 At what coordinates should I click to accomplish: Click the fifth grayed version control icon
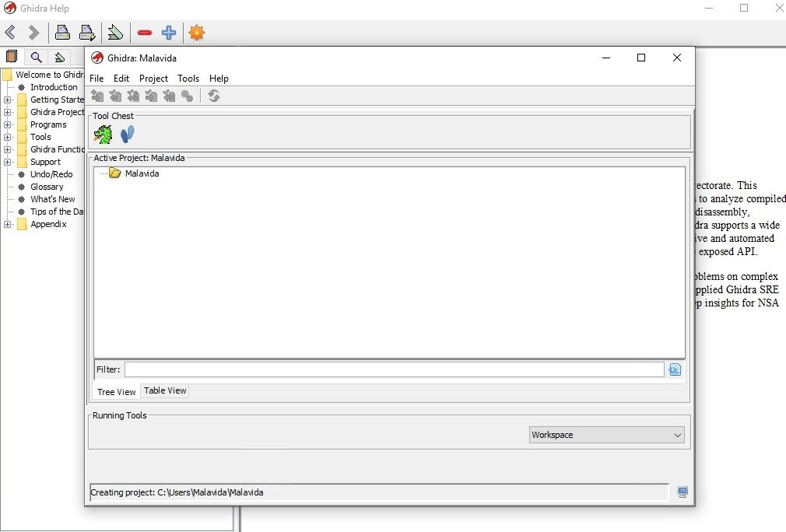click(170, 96)
